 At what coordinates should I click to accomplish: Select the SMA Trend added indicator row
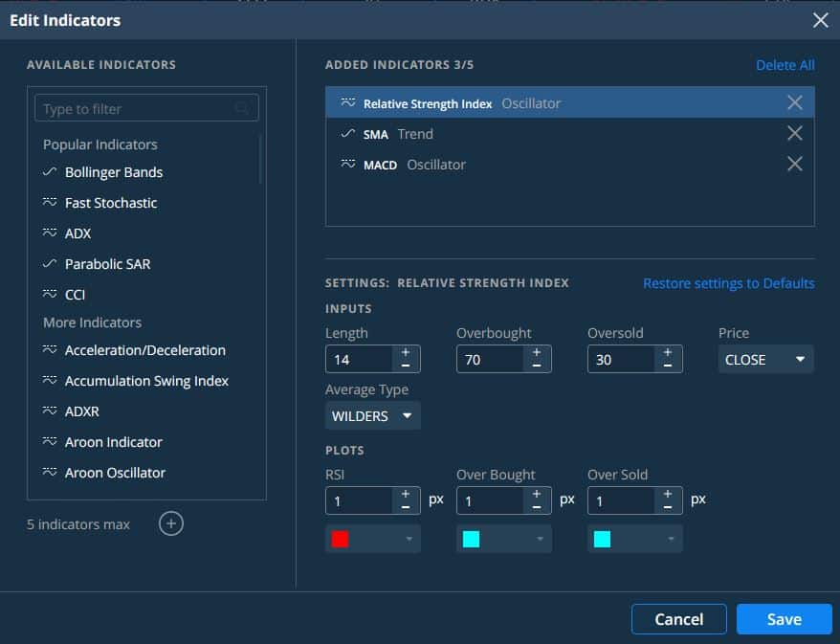click(570, 133)
